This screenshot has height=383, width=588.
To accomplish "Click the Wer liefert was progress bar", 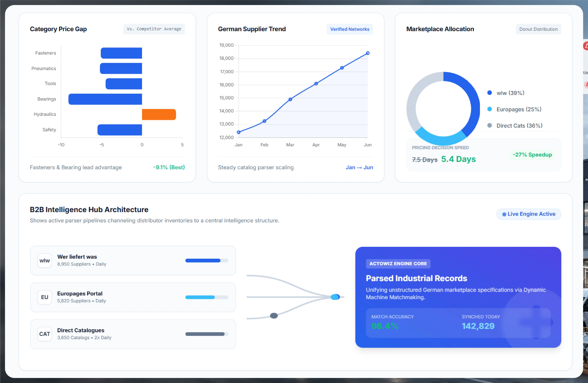I will [x=207, y=260].
